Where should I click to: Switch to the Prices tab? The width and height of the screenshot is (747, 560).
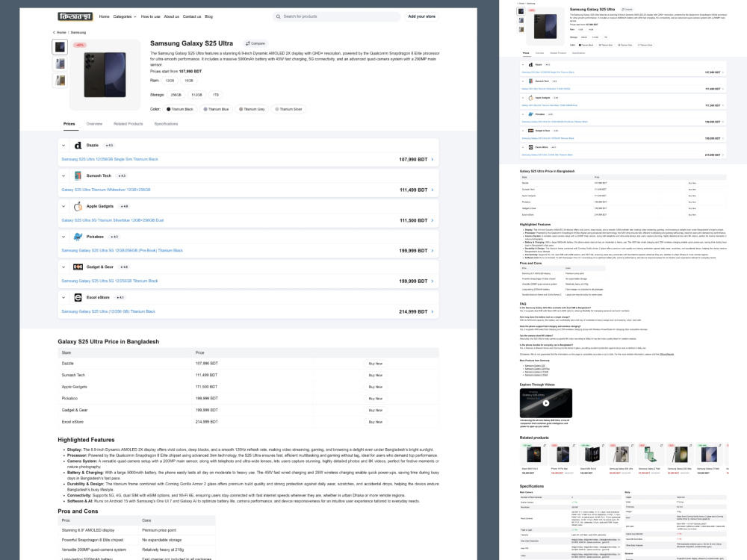click(69, 124)
